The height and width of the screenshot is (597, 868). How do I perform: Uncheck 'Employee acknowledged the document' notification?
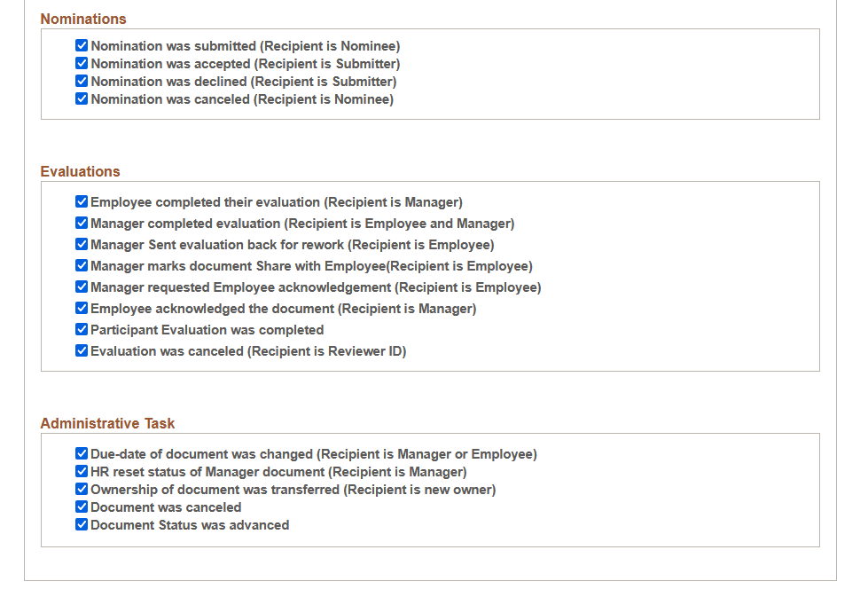(x=82, y=308)
